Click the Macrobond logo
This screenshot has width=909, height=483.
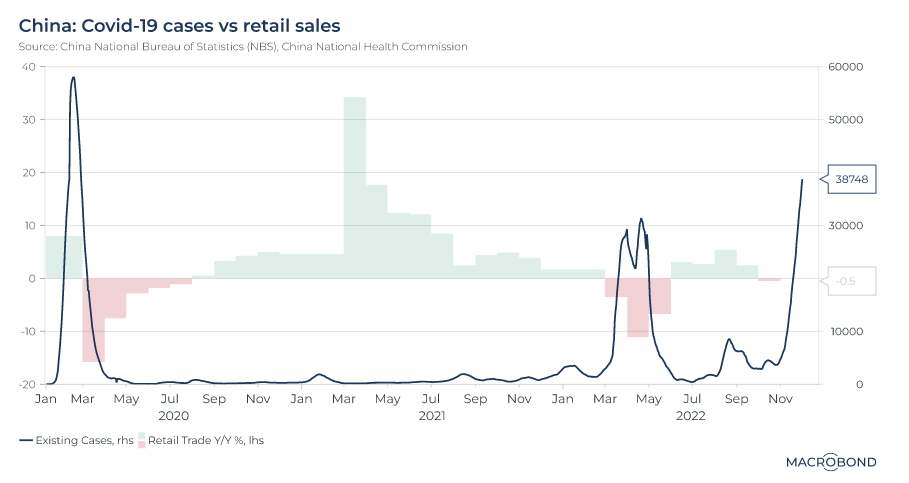point(831,462)
